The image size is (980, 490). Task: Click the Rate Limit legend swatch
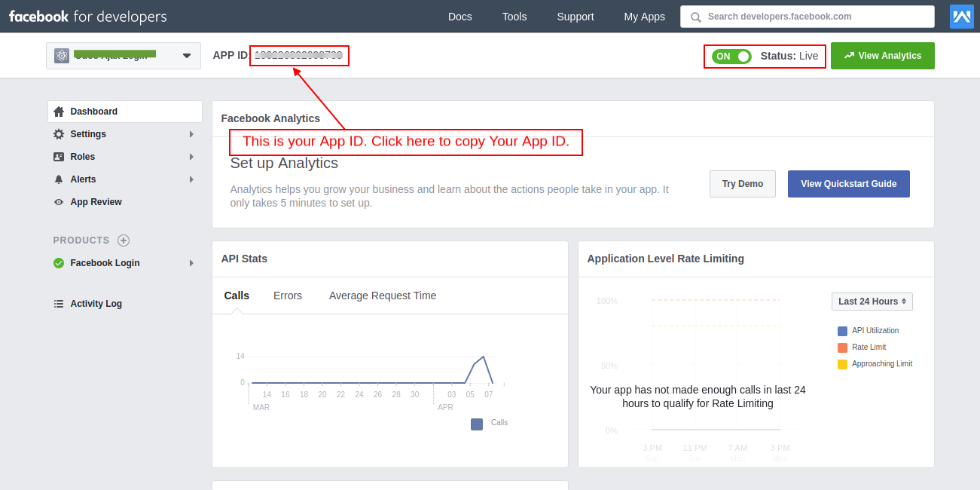coord(842,348)
